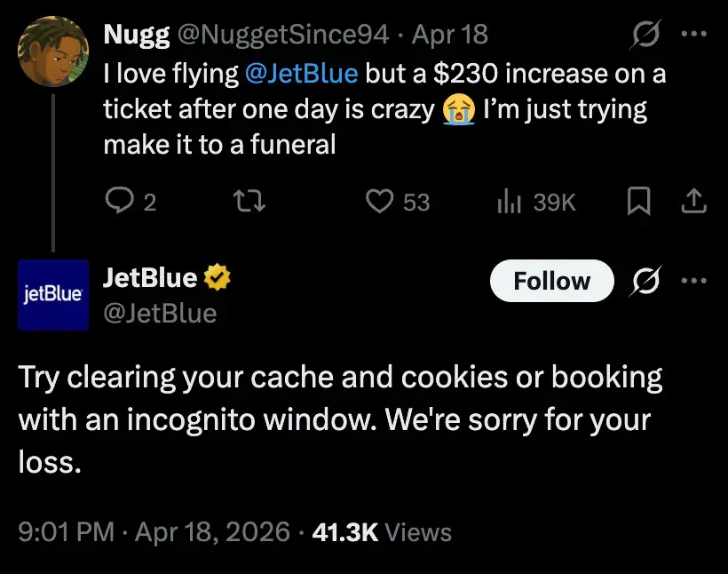Click the Grok icon on Nugg's tweet
Screen dimensions: 728x574
click(x=646, y=33)
